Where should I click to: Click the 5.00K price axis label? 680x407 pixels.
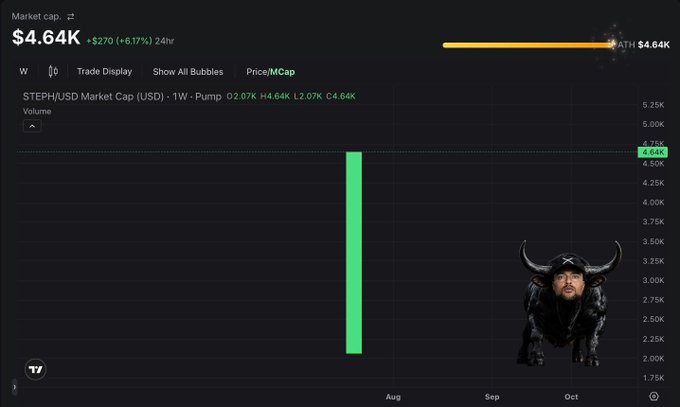653,125
